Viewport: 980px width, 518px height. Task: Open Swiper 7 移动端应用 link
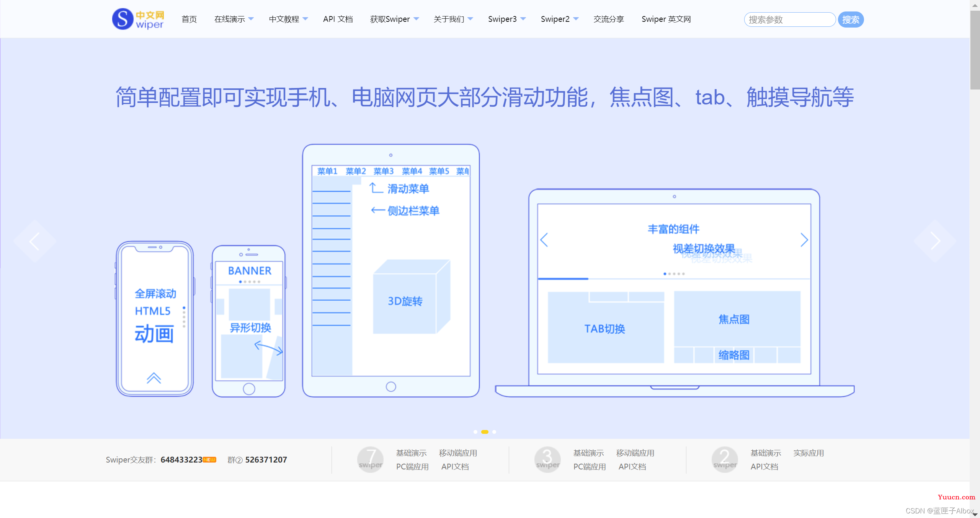[x=458, y=453]
